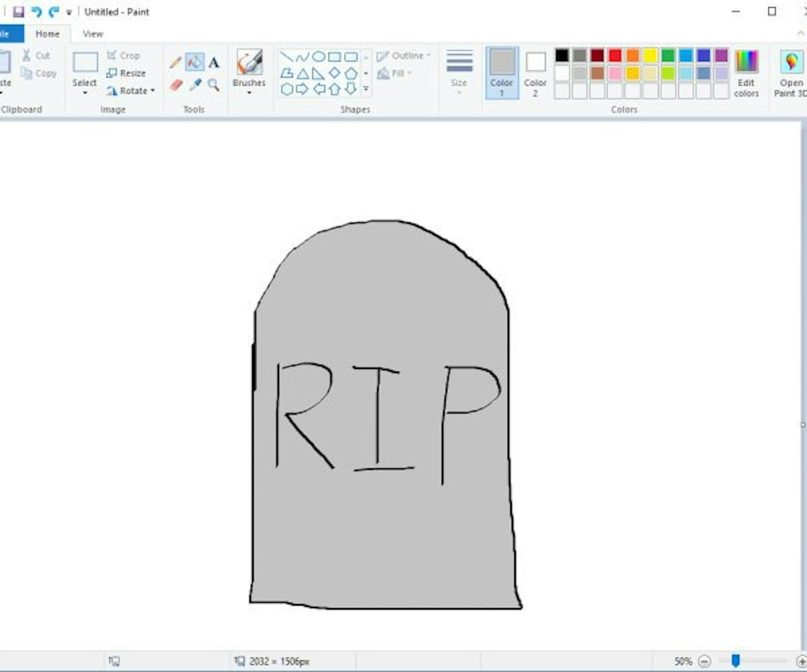Pick the Down arrow shape
807x672 pixels.
point(351,89)
